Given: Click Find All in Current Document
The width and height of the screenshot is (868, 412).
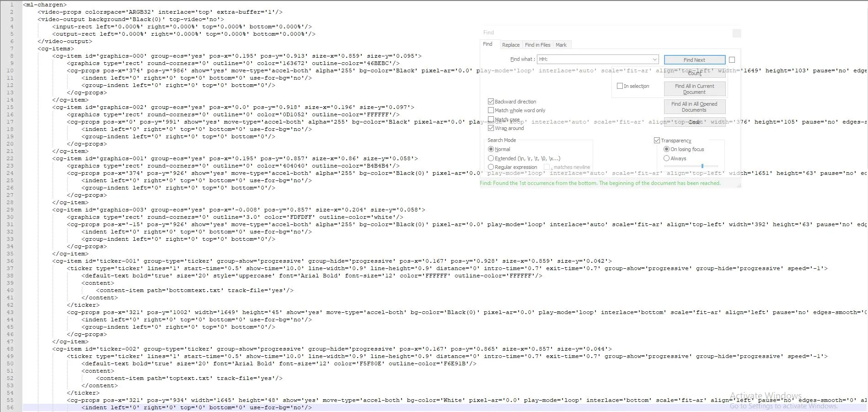Looking at the screenshot, I should (694, 89).
